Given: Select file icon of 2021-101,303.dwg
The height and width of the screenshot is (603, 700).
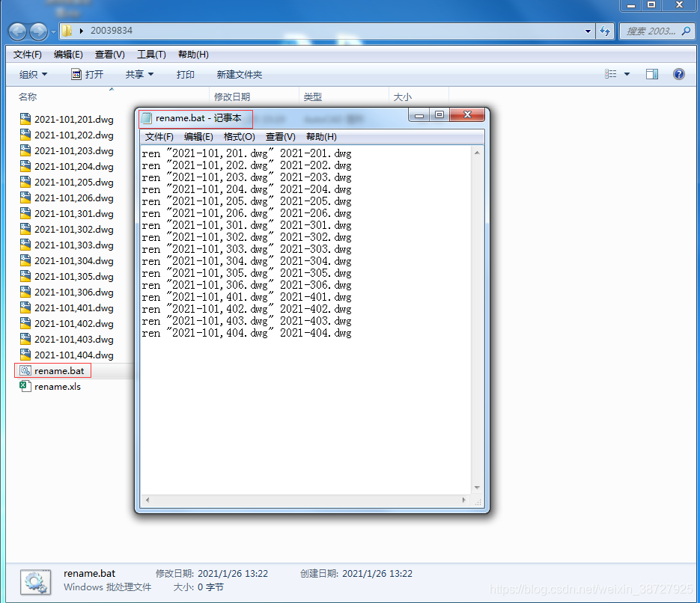Looking at the screenshot, I should click(x=25, y=245).
